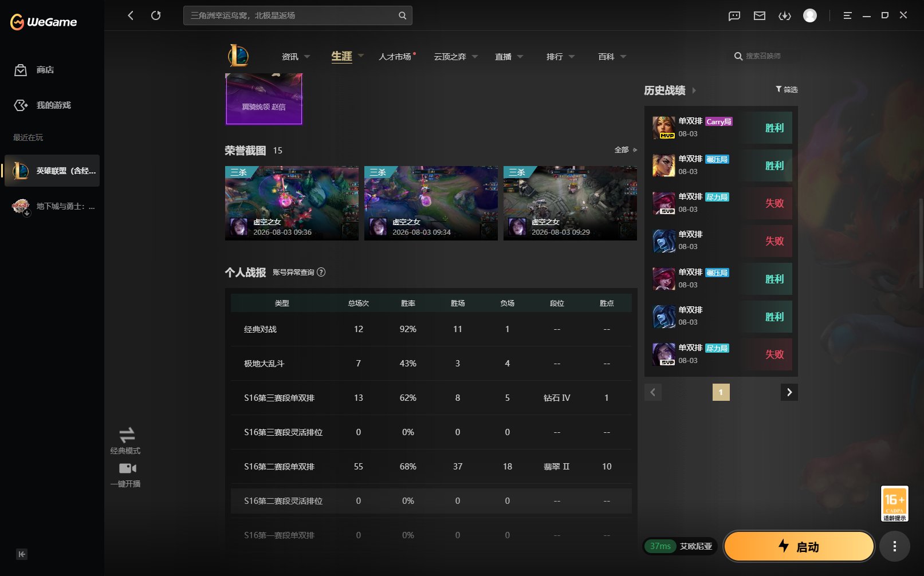This screenshot has width=924, height=576.
Task: Open page 1 of match history
Action: coord(721,392)
